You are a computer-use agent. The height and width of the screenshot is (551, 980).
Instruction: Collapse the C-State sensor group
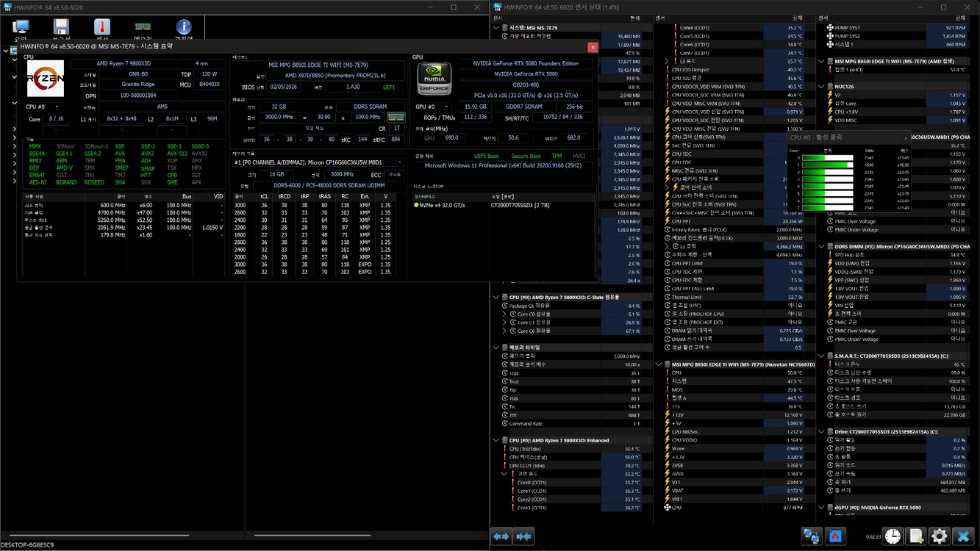coord(496,297)
